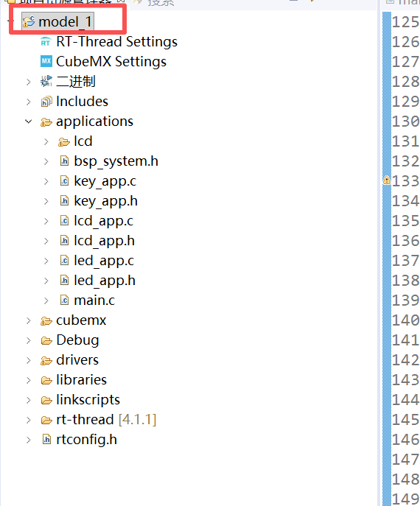This screenshot has height=506, width=420.
Task: Click the key_app.c source file icon
Action: click(x=64, y=181)
